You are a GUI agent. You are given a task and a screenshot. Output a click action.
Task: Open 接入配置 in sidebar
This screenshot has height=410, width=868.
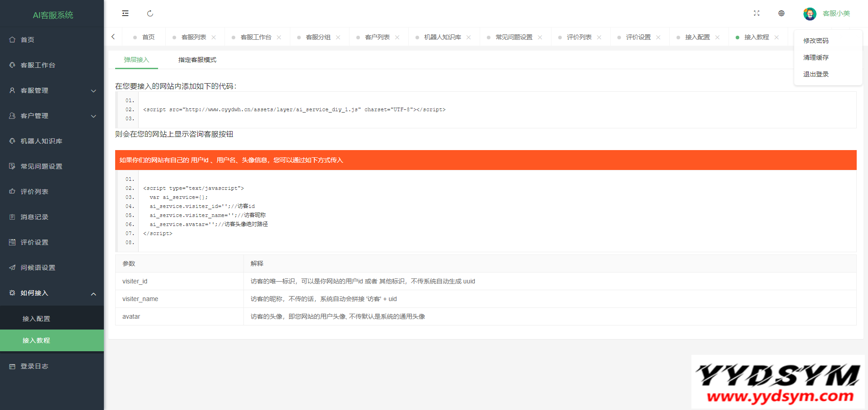36,319
